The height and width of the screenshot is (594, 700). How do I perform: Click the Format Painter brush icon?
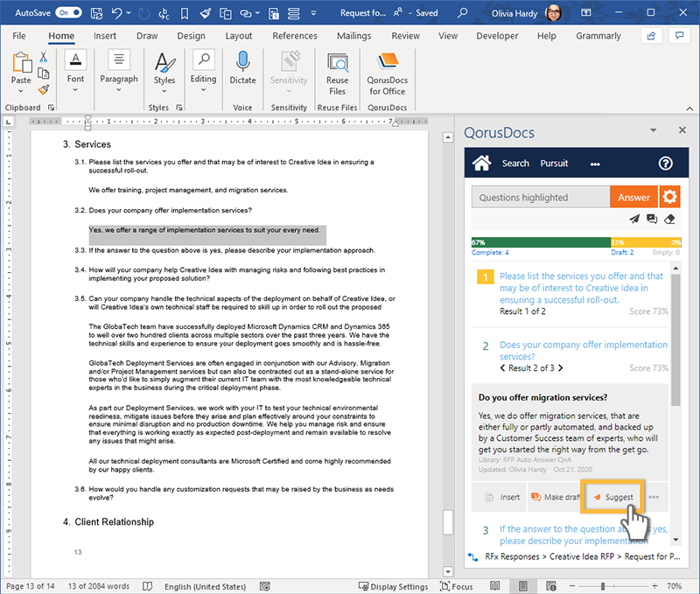tap(44, 89)
